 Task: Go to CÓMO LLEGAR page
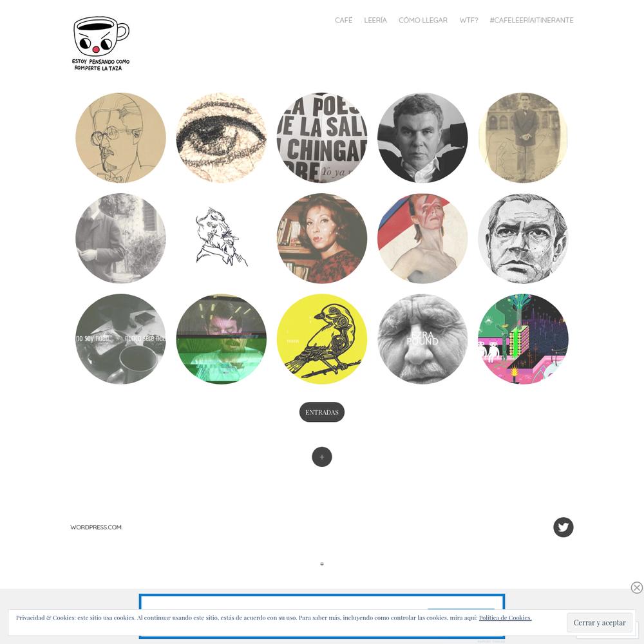coord(422,20)
